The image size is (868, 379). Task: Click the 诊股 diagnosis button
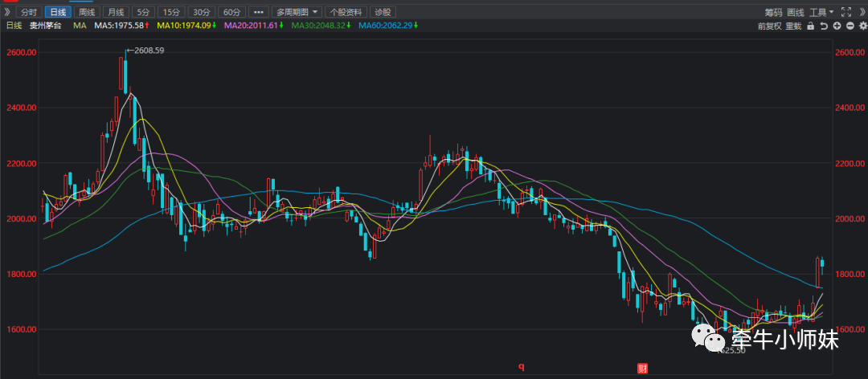pos(383,12)
